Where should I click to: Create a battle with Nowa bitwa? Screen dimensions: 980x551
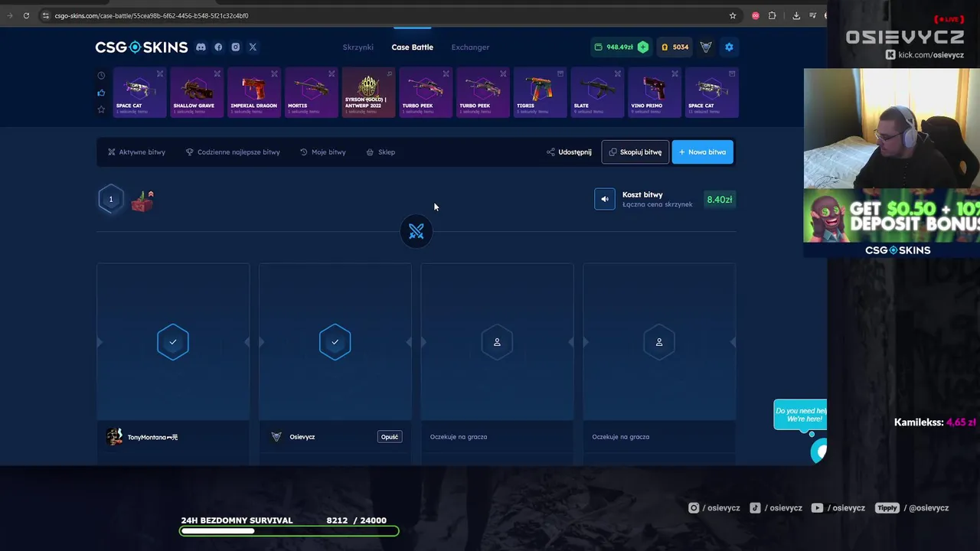[x=702, y=152]
